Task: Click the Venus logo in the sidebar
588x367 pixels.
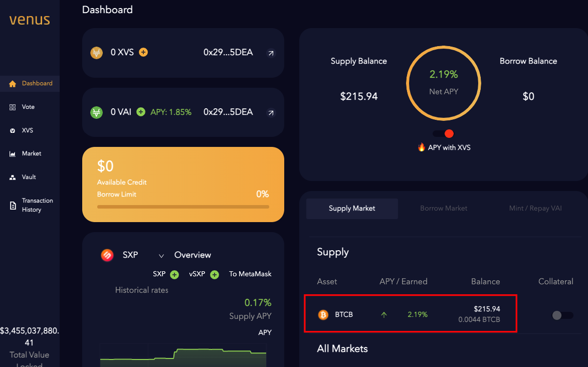Action: [30, 20]
